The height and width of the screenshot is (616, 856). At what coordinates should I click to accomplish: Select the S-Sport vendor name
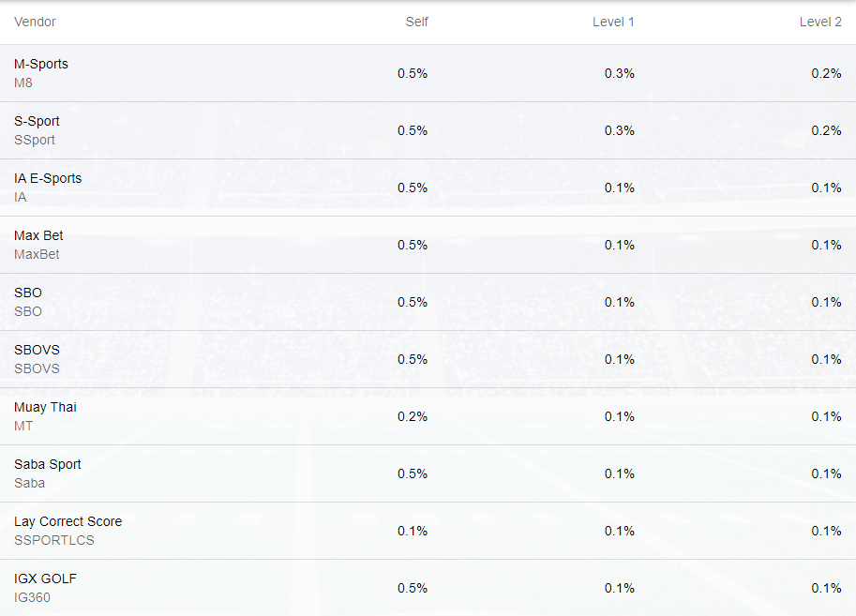pos(37,121)
